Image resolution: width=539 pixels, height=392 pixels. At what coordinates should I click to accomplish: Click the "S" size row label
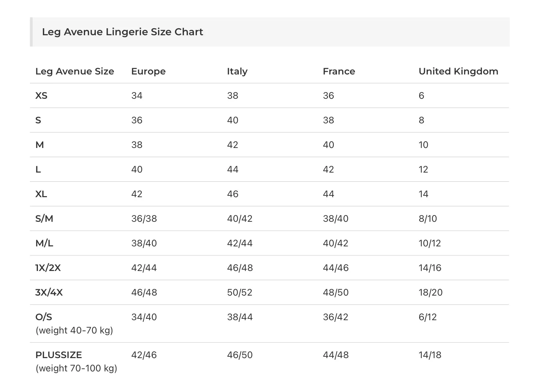38,120
